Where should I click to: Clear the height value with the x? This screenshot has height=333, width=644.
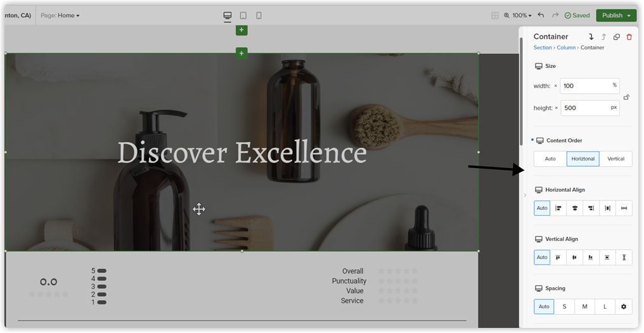tap(557, 108)
